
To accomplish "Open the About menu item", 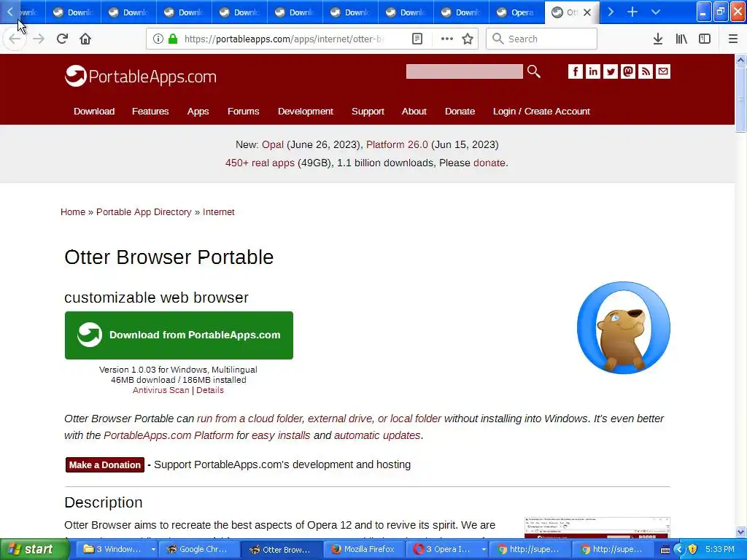I will click(x=414, y=112).
